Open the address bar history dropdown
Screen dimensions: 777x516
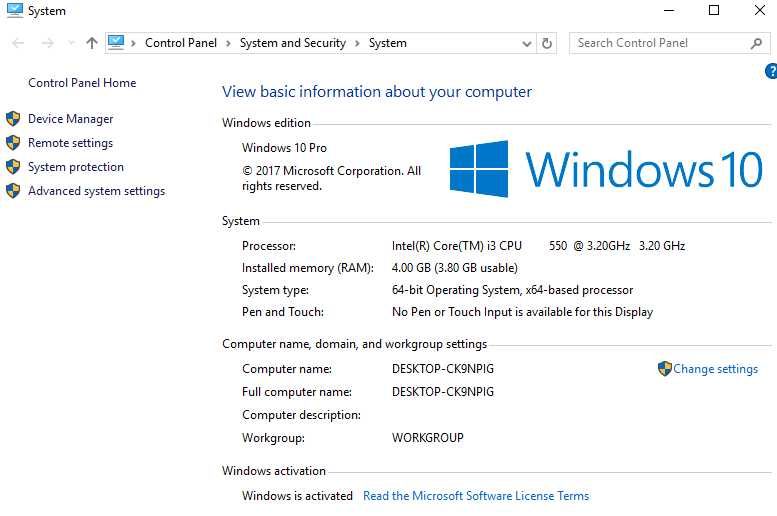click(527, 44)
